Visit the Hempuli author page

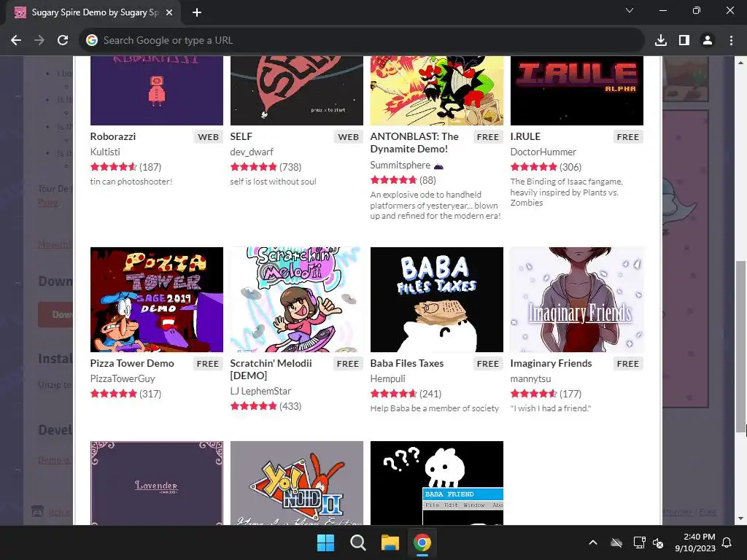pos(388,378)
